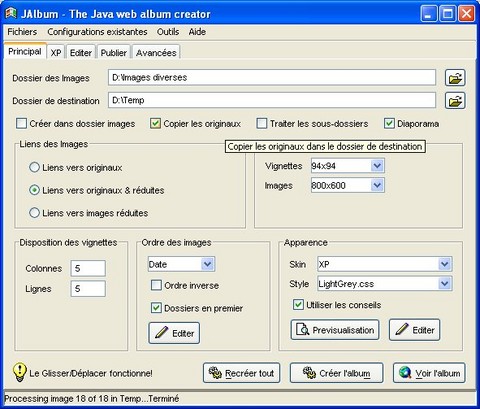The image size is (480, 409).
Task: Uncheck the Diaporama checkbox
Action: click(389, 124)
